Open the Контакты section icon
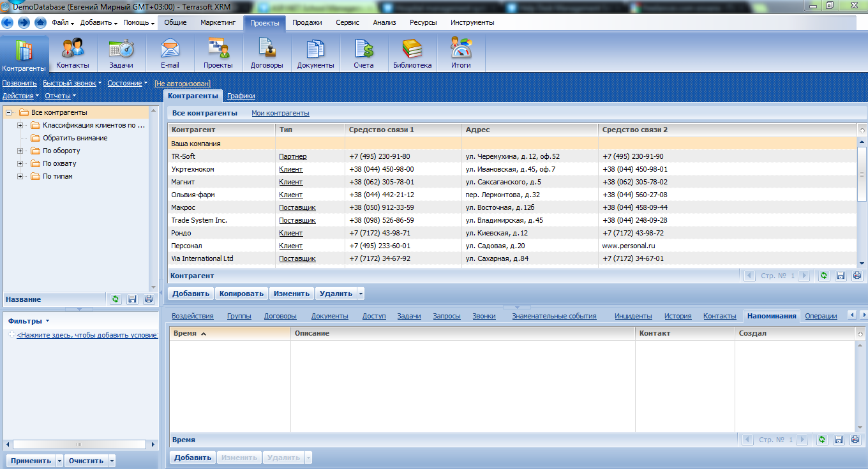Screen dimensions: 868x469 [73, 52]
